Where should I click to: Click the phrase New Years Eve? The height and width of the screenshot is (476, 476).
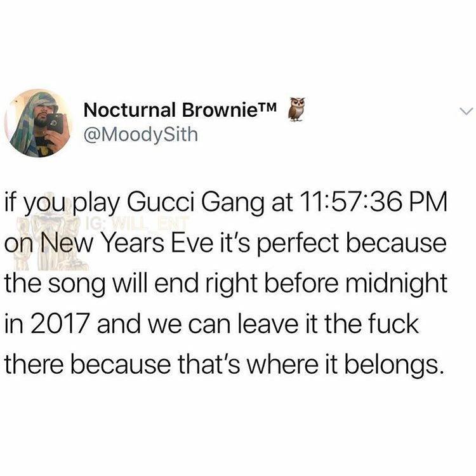tap(129, 243)
